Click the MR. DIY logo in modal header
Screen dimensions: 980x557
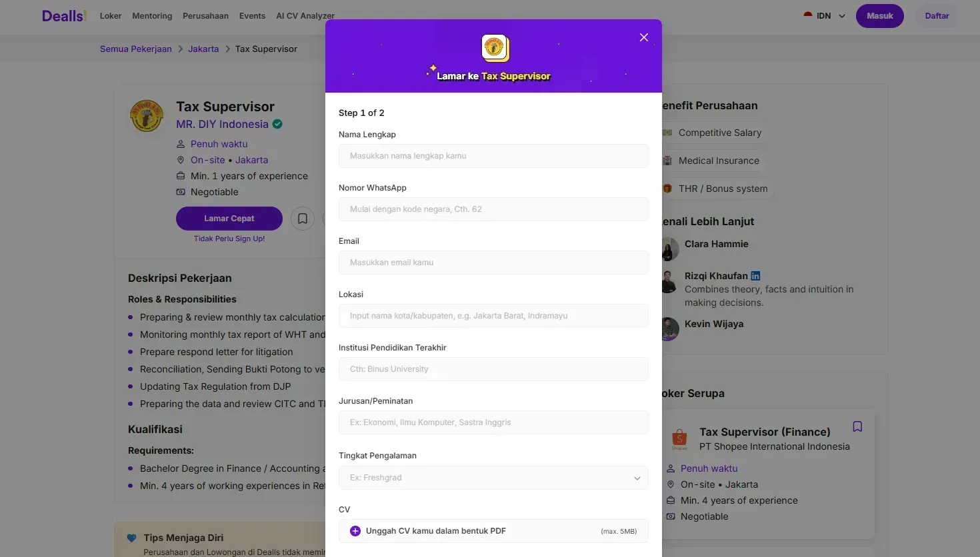pyautogui.click(x=494, y=47)
